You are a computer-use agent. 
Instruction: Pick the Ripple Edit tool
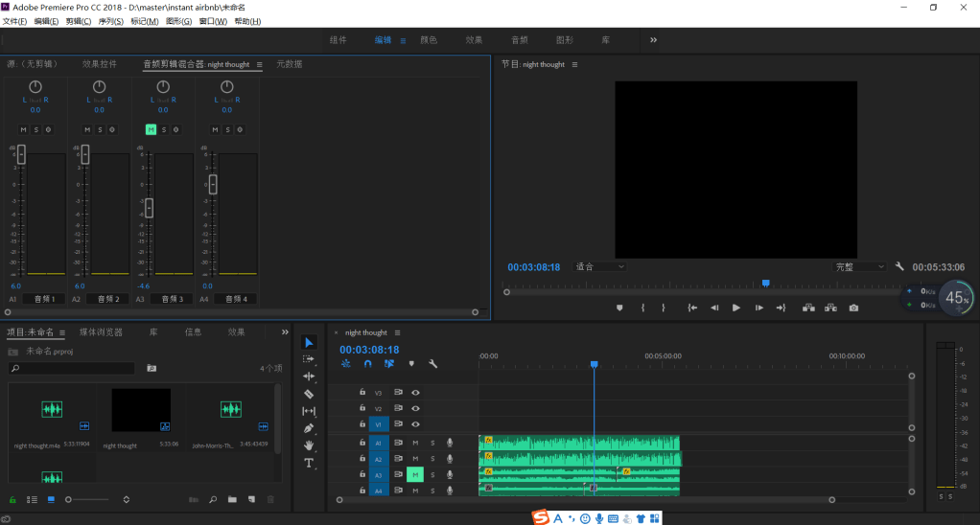[x=309, y=377]
